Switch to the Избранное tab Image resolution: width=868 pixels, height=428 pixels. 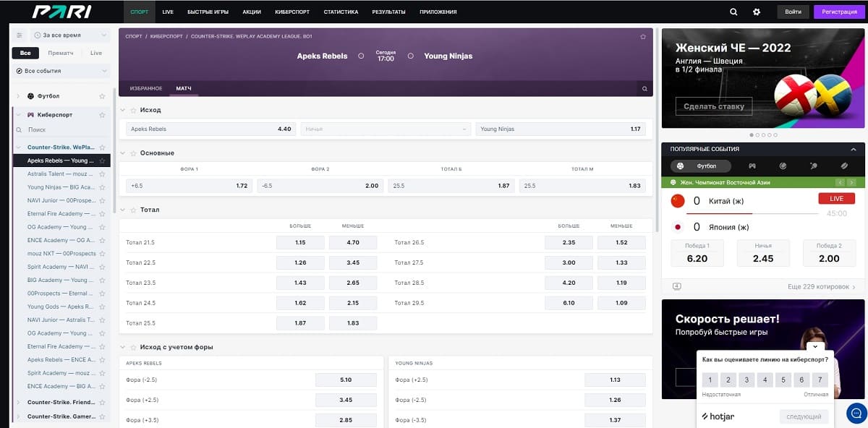point(145,88)
